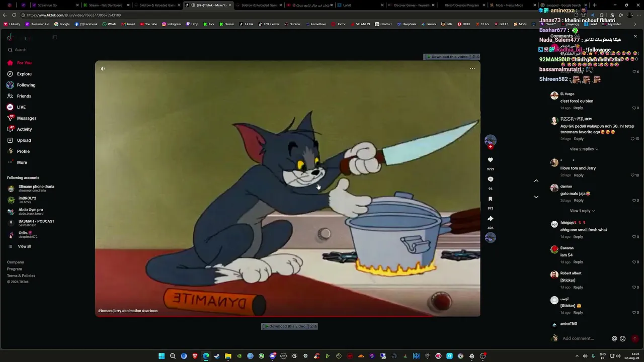Open Steam from the taskbar

point(217,356)
